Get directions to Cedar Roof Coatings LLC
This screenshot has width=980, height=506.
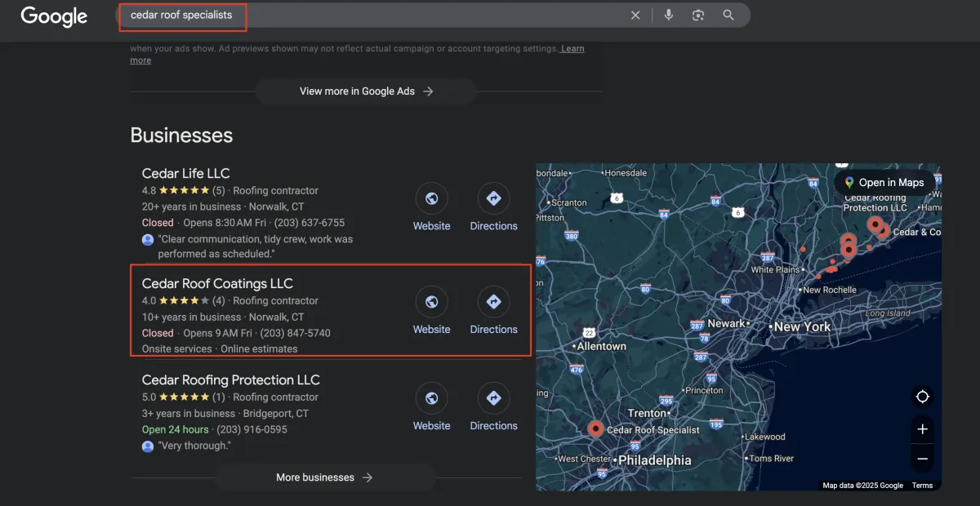(493, 302)
